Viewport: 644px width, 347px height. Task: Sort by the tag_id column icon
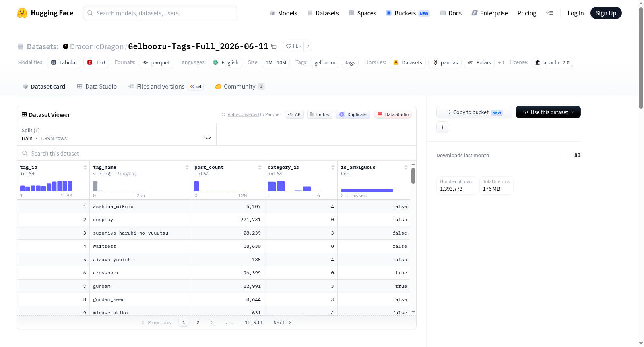click(x=85, y=167)
